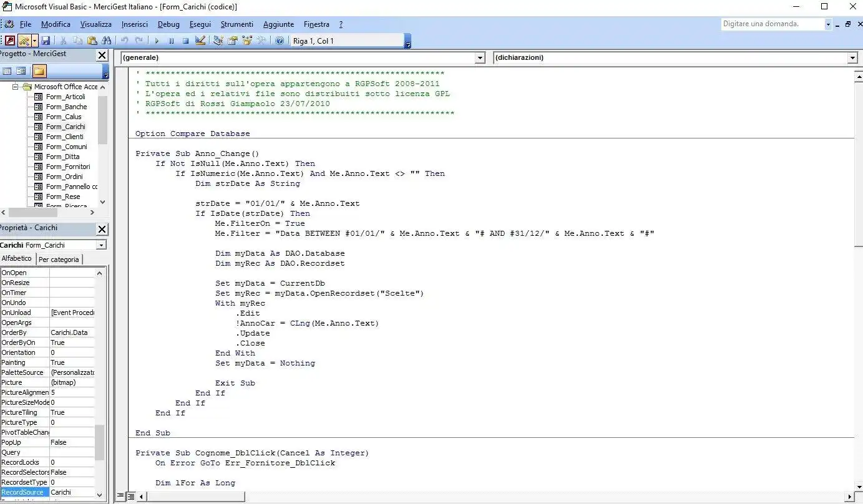Click the Toolbox hammer-and-wrench icon
The image size is (863, 504).
coord(261,41)
